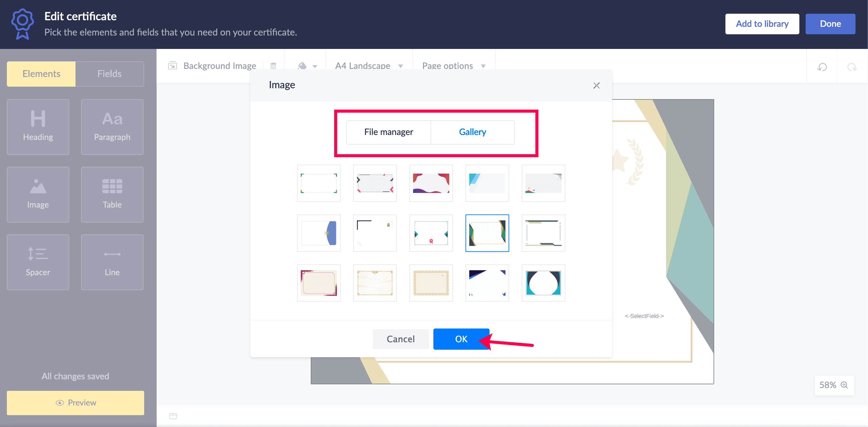868x427 pixels.
Task: Add the Heading element
Action: 38,127
